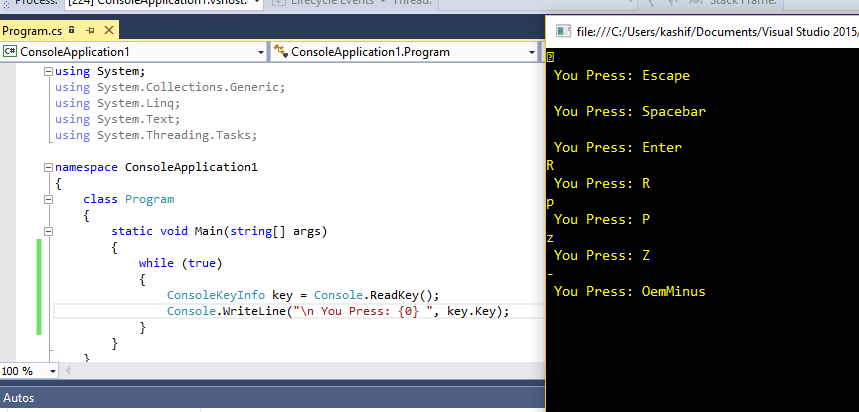Click 'You Press: R' in console
Viewport: 859px width, 412px height.
[x=602, y=184]
